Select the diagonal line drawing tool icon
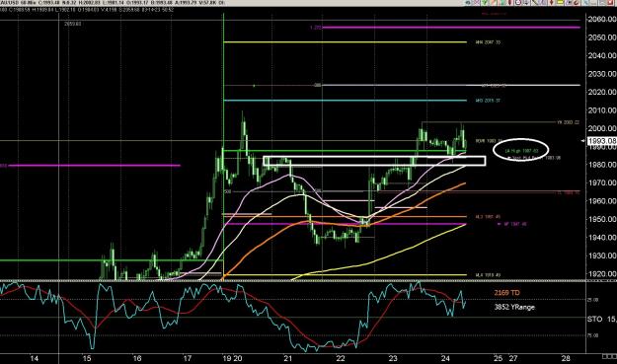617x364 pixels. pos(534,2)
